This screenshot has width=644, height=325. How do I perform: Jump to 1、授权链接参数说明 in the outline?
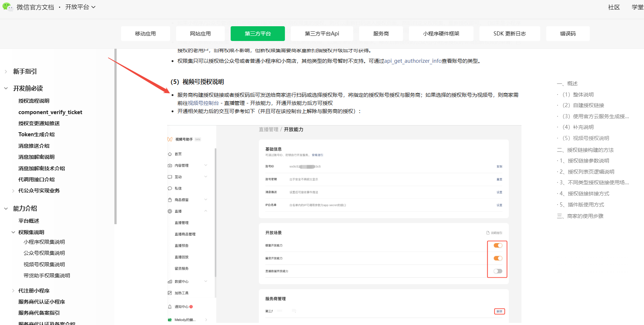(x=585, y=161)
